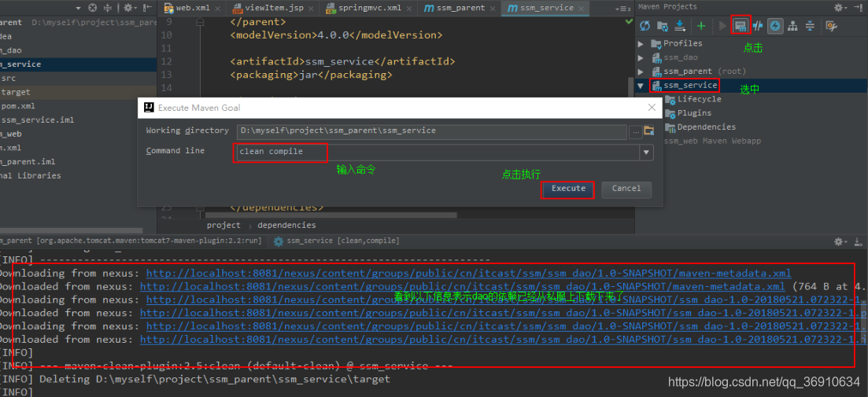Viewport: 868px width, 397px height.
Task: Open Execute Maven Goal toolbar icon
Action: pos(741,25)
